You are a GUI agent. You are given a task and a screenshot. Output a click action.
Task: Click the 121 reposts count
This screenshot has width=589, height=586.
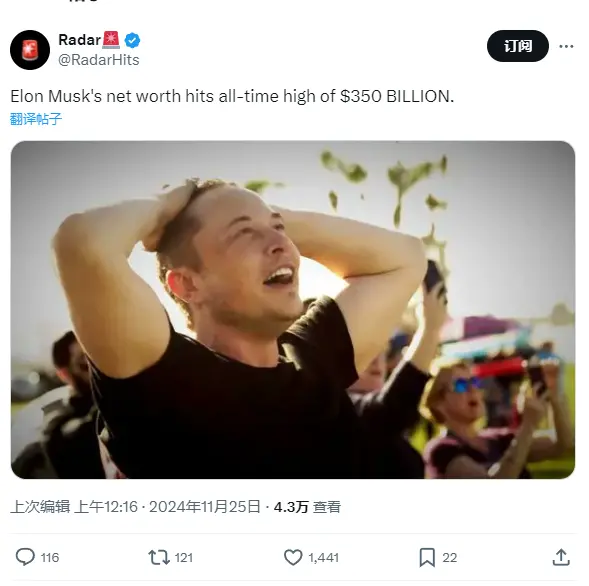coord(184,557)
